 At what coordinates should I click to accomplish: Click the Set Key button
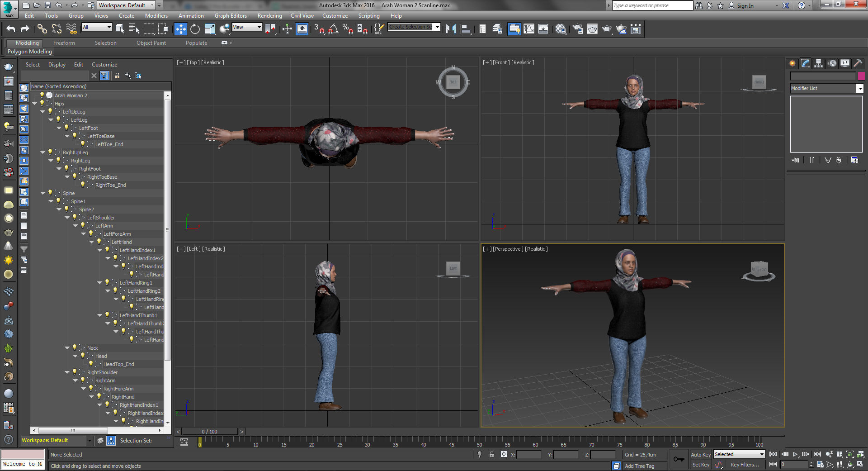[701, 465]
